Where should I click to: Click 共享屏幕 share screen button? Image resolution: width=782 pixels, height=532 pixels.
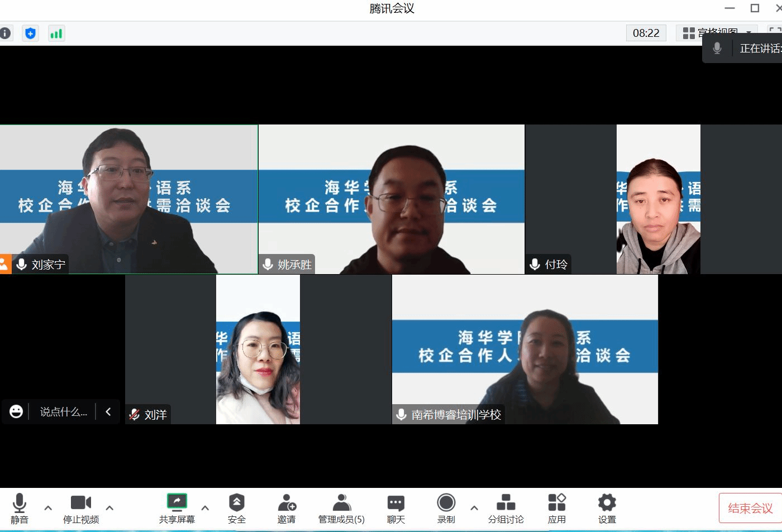177,508
